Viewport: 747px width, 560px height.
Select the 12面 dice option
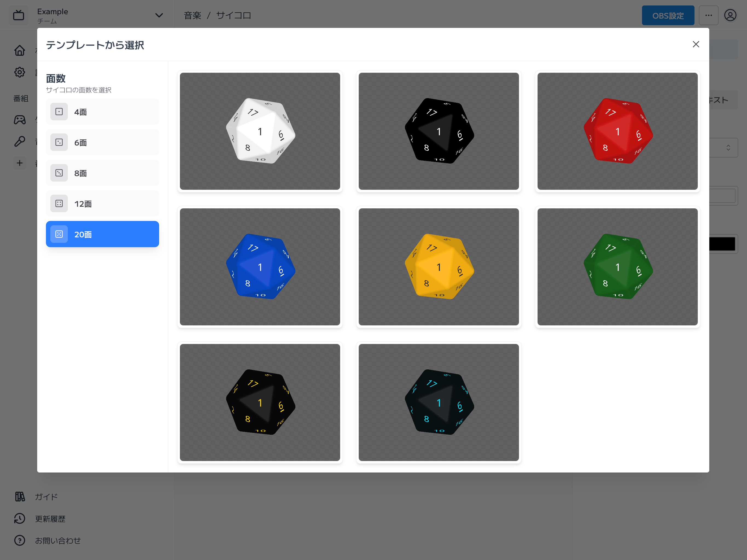click(x=102, y=204)
